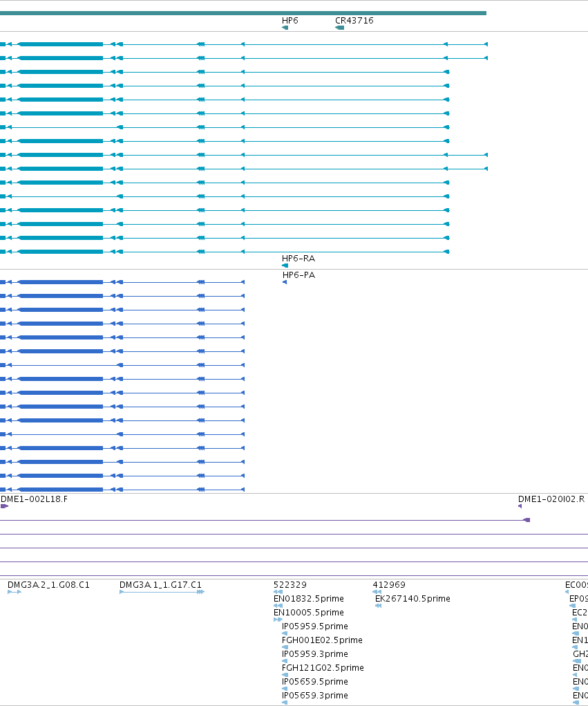
Task: Select the 412969 arrow glyph
Action: coord(377,592)
